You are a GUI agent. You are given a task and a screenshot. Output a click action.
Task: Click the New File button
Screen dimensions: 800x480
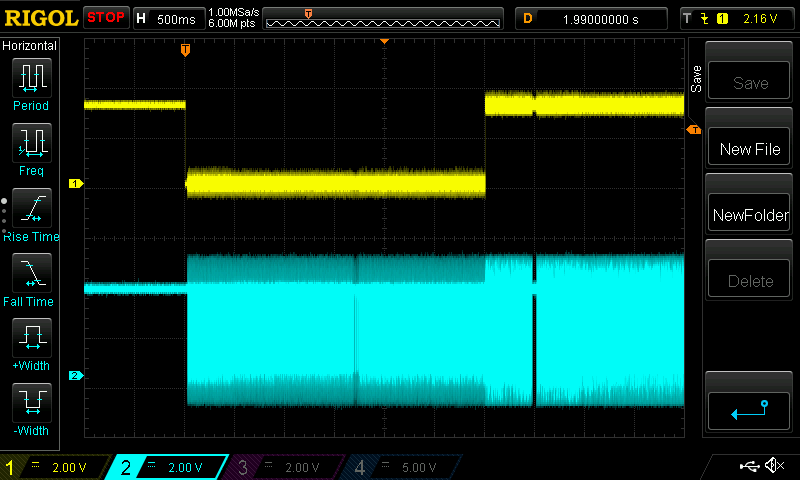749,148
